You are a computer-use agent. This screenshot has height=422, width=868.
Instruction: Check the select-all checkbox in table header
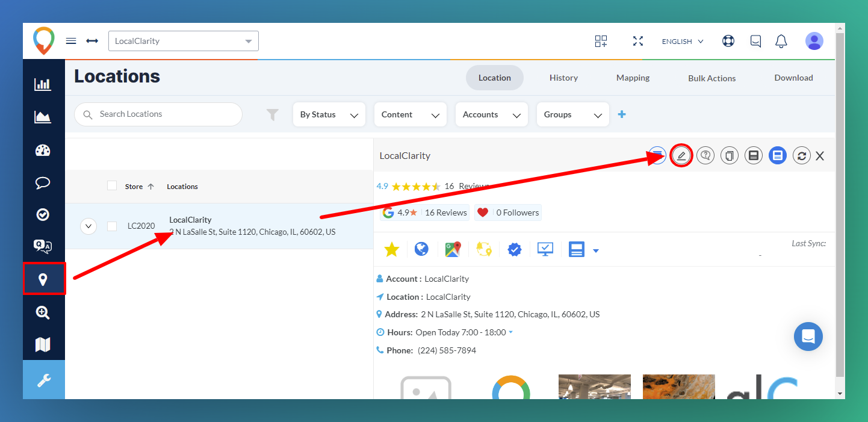click(112, 185)
